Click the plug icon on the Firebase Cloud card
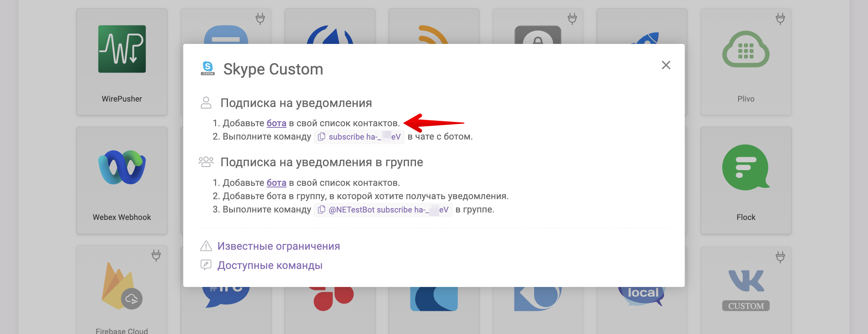The width and height of the screenshot is (868, 334). [156, 256]
